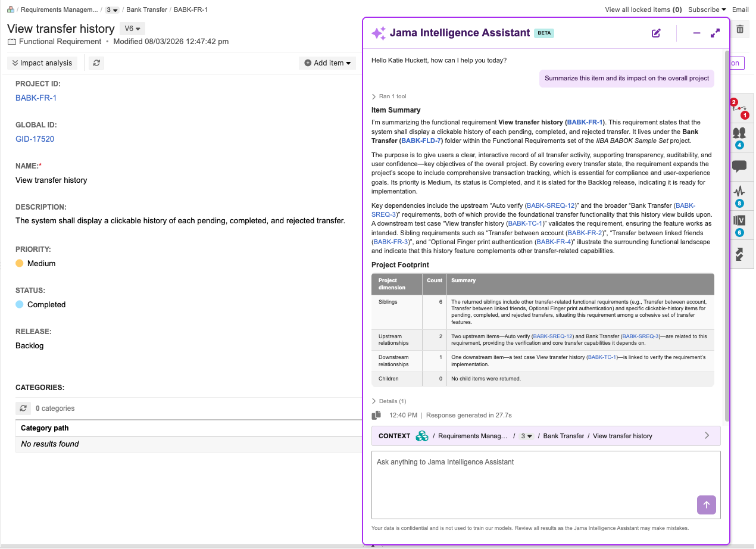The width and height of the screenshot is (756, 549).
Task: Click the View transfer history page title
Action: (61, 29)
